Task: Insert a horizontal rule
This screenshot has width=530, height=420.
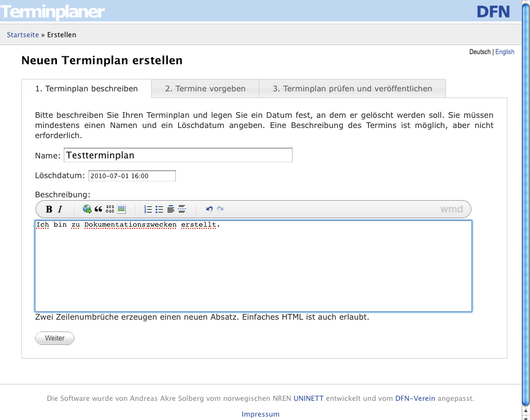Action: [x=182, y=209]
